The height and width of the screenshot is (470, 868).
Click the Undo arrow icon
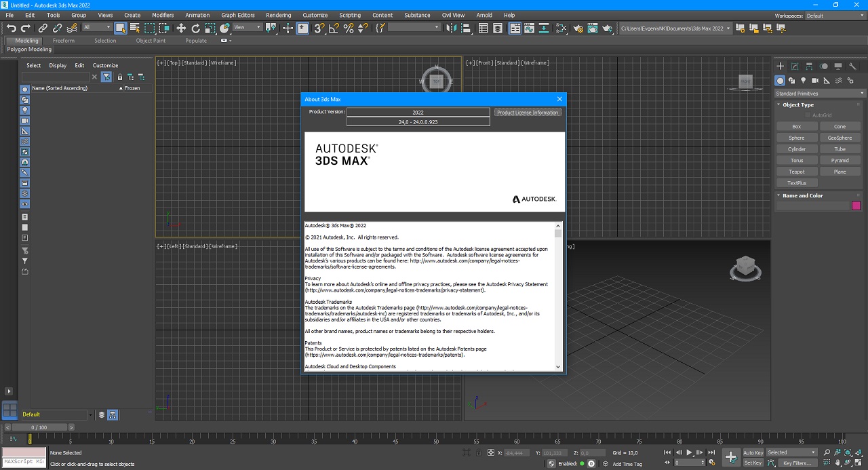pos(12,28)
